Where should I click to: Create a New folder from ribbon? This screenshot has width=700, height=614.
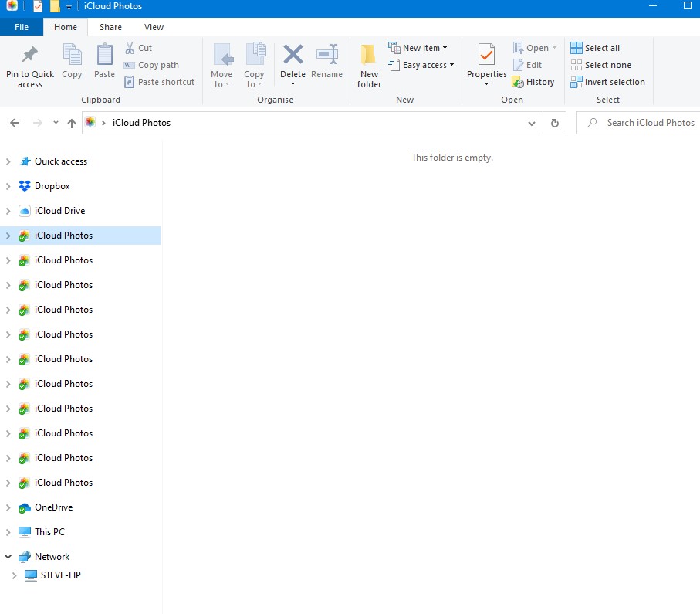(x=369, y=66)
